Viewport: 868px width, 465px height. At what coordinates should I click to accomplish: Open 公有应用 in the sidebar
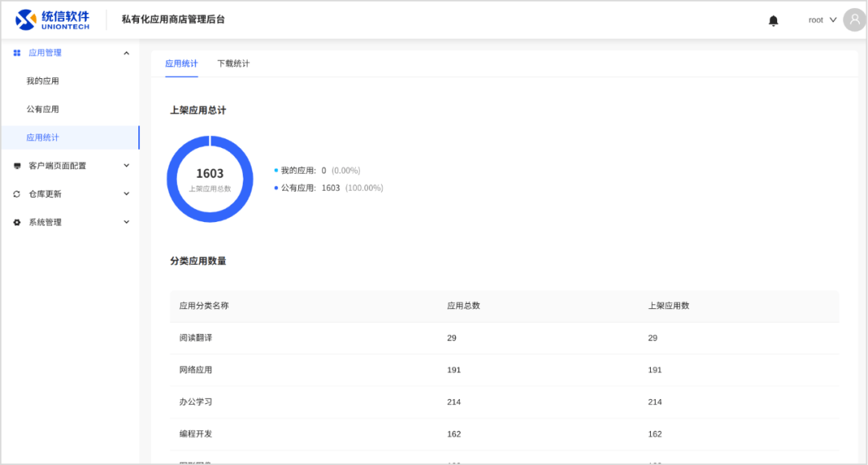click(43, 109)
